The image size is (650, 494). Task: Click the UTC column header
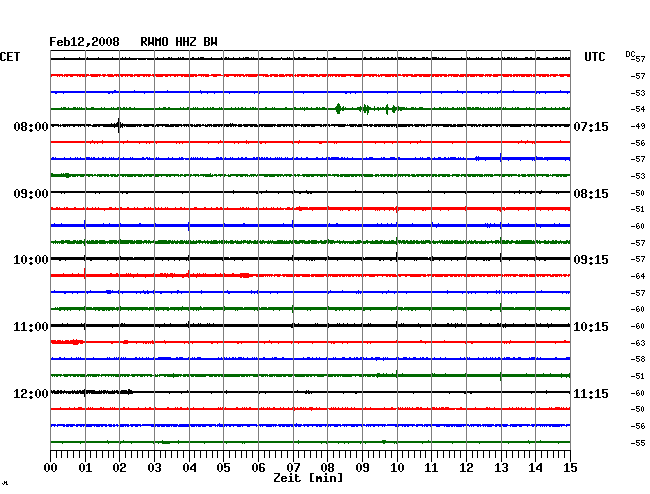[x=594, y=57]
